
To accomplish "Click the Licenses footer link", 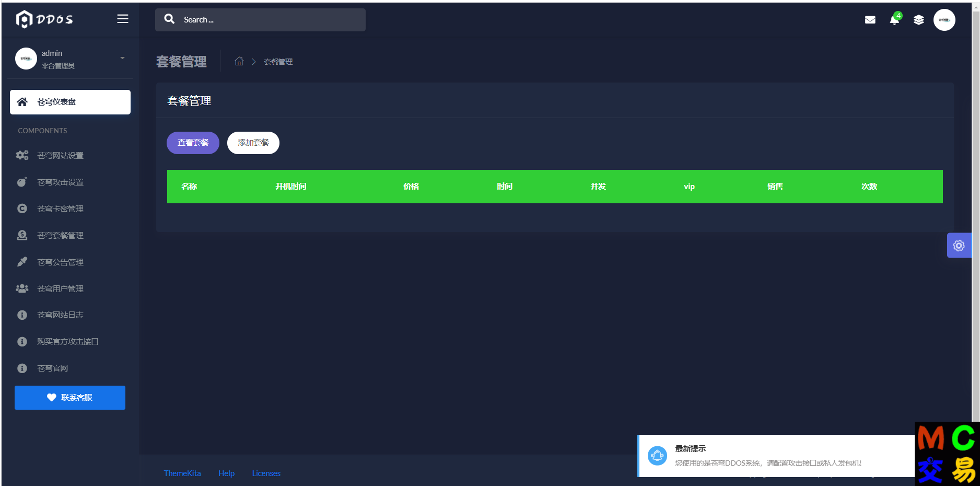I will 266,473.
